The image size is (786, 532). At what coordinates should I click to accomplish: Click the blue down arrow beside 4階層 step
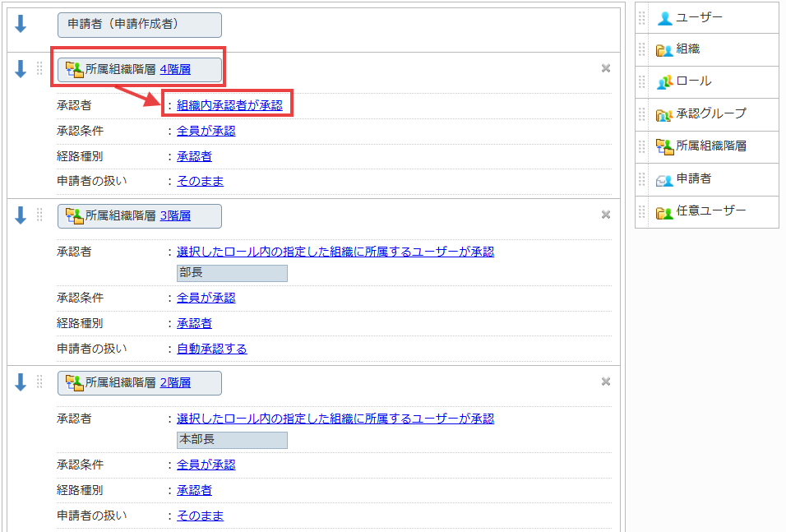point(21,69)
